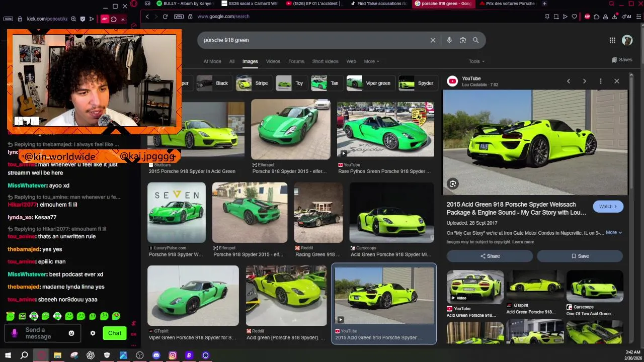Screen dimensions: 644x362
Task: Click the magnifier search button in Google
Action: click(475, 40)
